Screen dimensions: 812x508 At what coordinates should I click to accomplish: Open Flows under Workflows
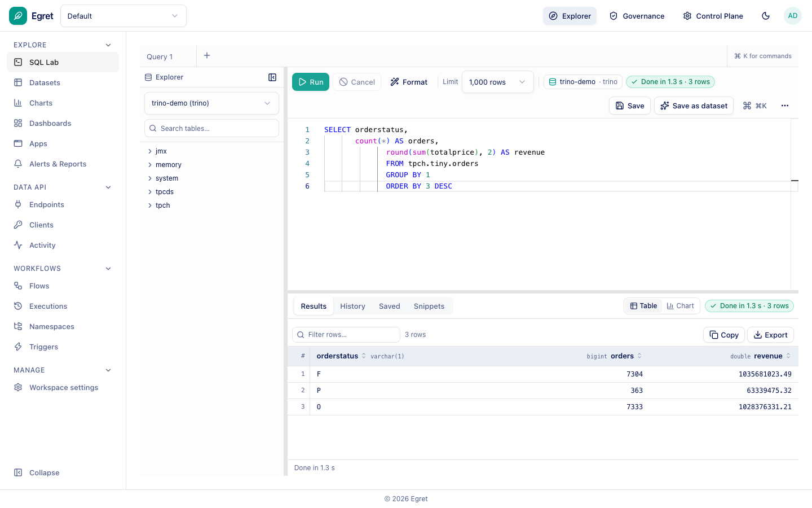[x=63, y=286]
